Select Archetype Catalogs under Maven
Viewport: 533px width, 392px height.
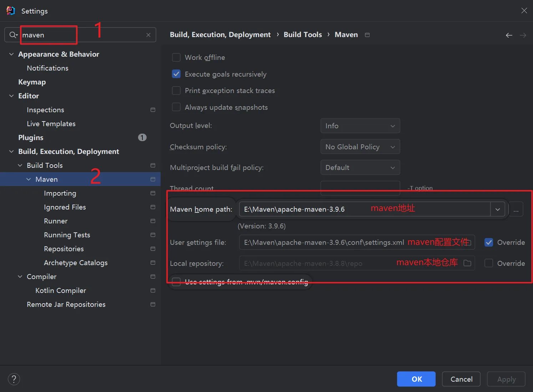pyautogui.click(x=76, y=263)
